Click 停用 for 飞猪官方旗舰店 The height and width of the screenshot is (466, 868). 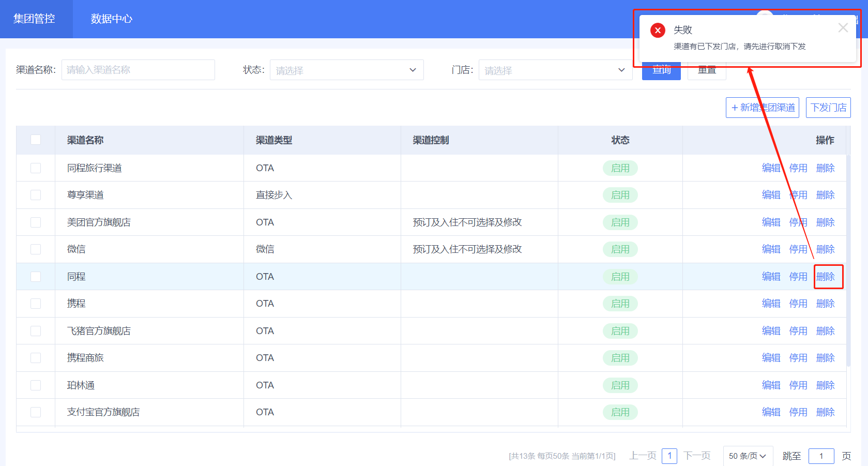(x=798, y=331)
